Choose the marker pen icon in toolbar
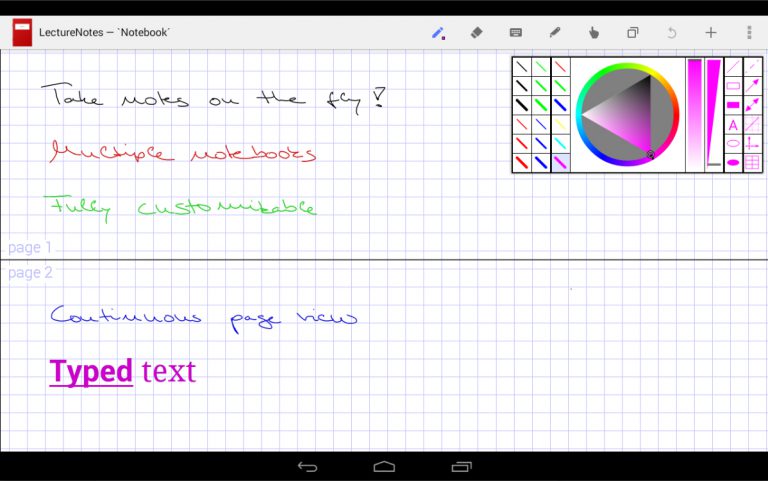 [554, 33]
